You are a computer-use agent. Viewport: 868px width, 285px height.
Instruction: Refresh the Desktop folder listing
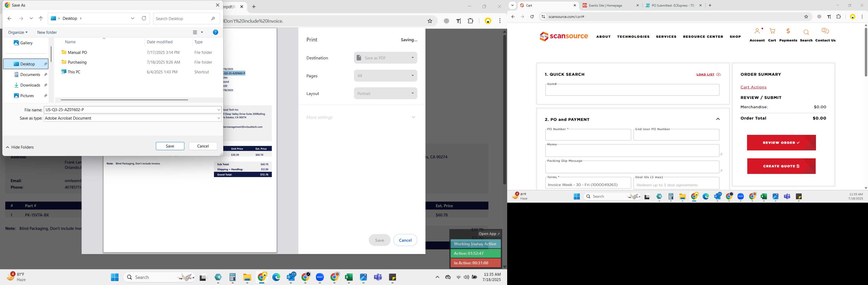(144, 18)
